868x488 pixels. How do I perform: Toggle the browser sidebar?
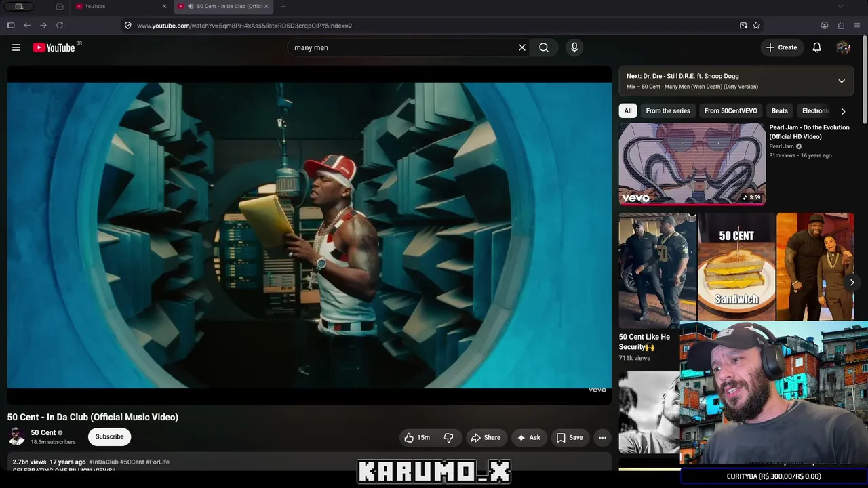pos(11,25)
